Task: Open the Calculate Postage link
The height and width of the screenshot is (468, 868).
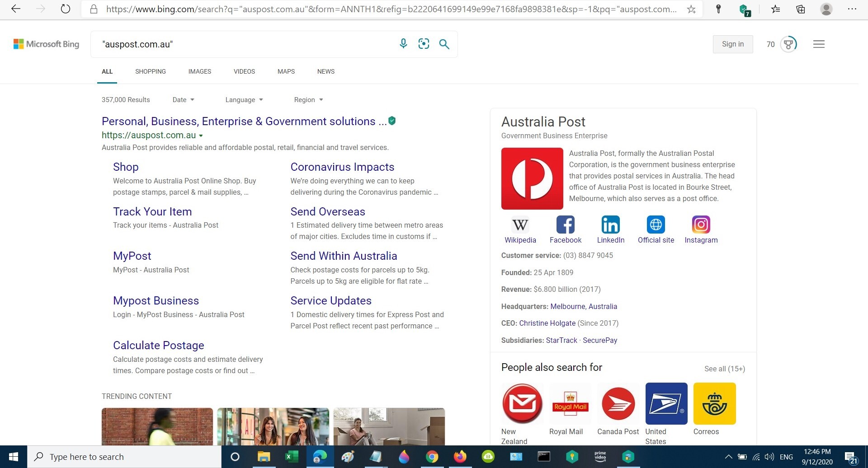Action: click(x=158, y=345)
